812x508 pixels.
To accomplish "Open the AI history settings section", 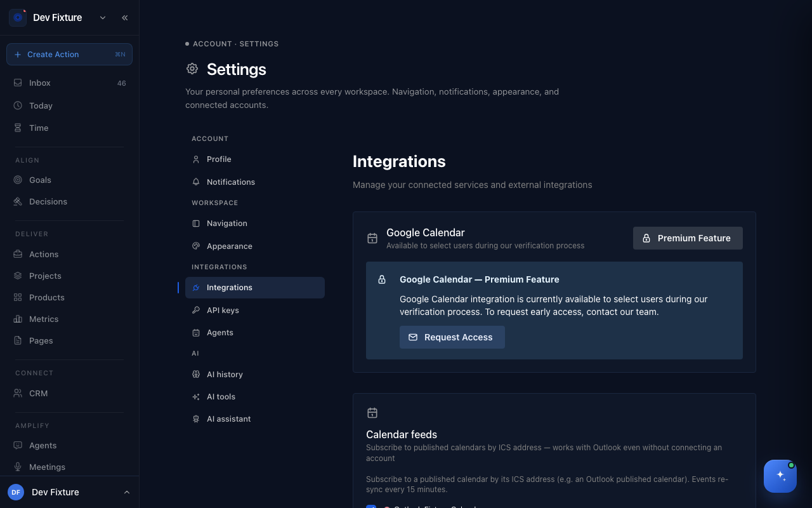I will (x=255, y=375).
